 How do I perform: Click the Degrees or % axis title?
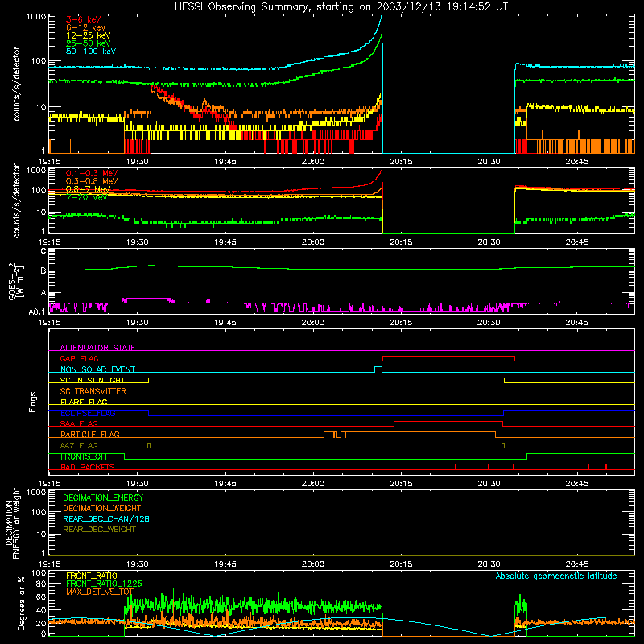21,603
